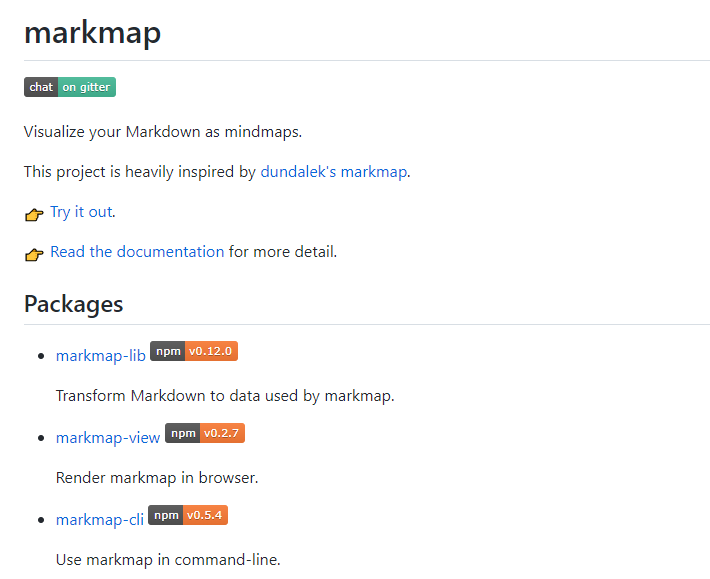The height and width of the screenshot is (579, 710).
Task: Click the text 'for more detail.'
Action: (x=283, y=252)
